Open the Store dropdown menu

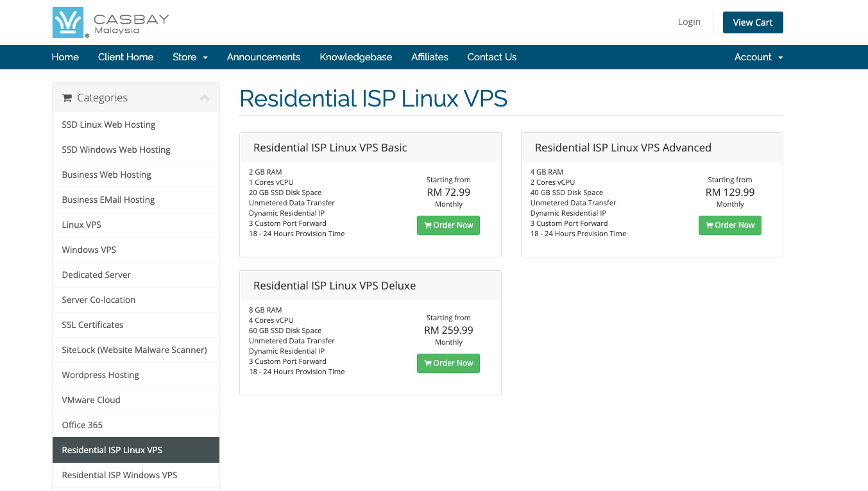[190, 57]
